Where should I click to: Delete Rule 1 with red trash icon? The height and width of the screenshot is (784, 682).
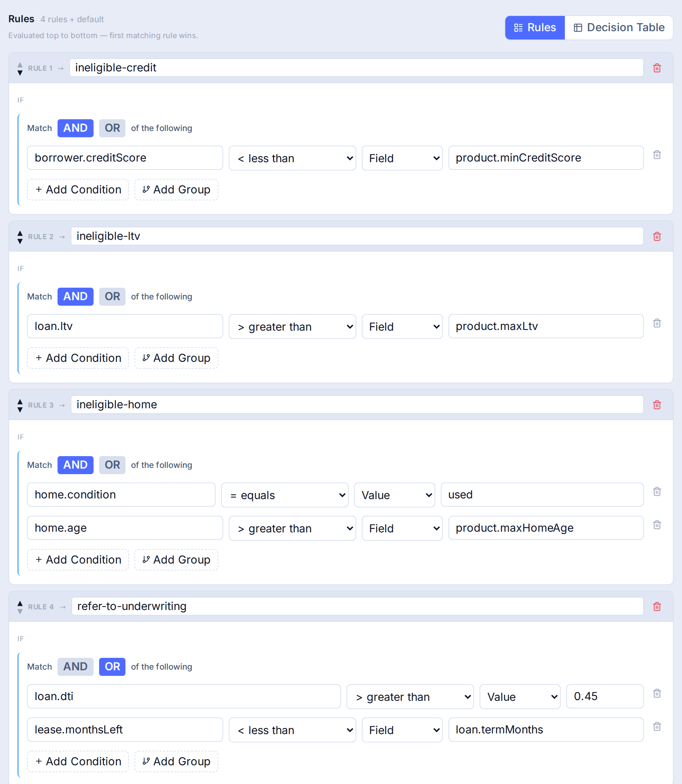[656, 68]
